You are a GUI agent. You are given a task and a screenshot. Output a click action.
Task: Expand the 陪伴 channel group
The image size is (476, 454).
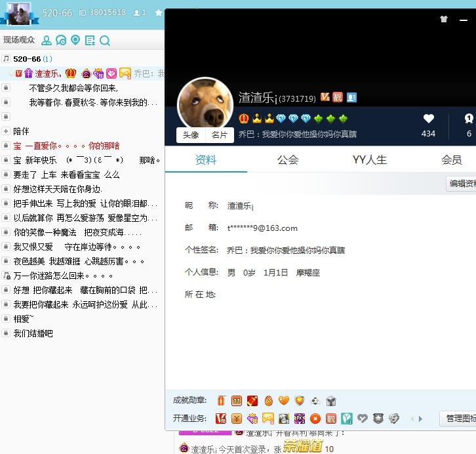point(5,131)
